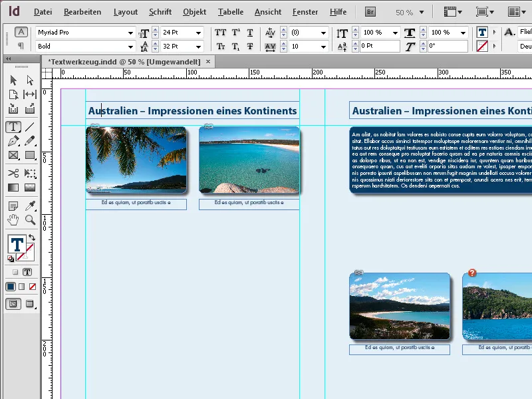The image size is (532, 399).
Task: Select the Pencil tool
Action: coord(30,141)
